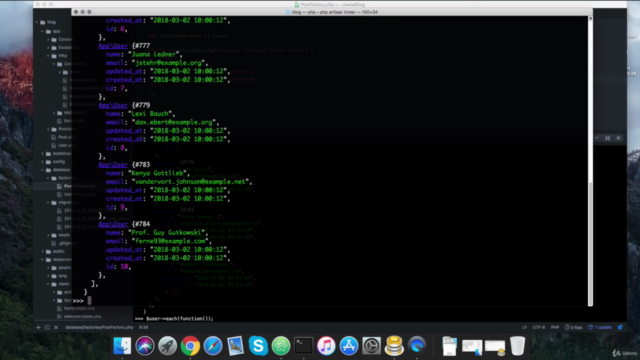Click the UTF-8 encoding selector

tap(539, 327)
